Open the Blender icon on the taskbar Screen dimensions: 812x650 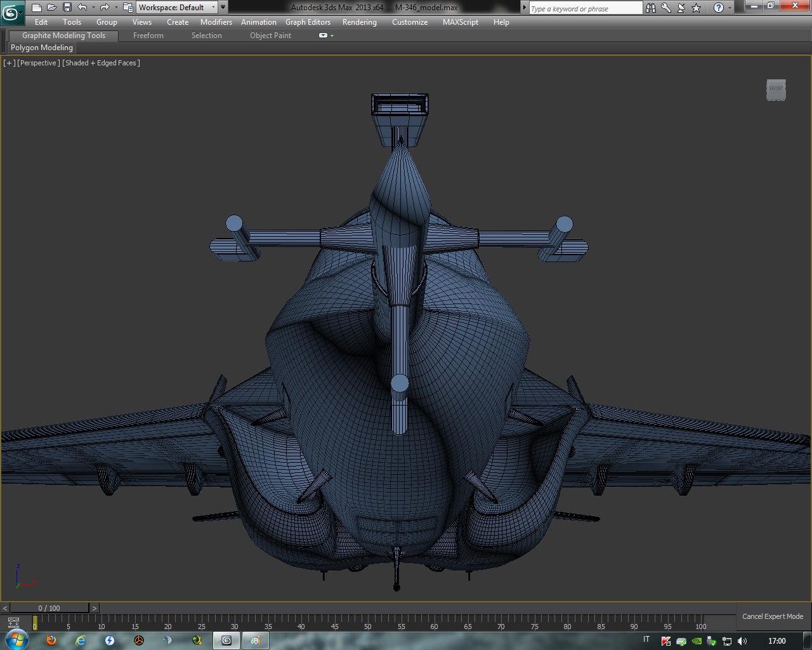[139, 640]
